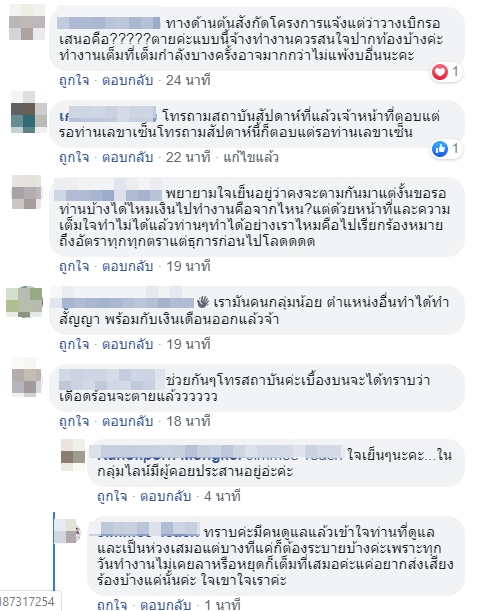495x611 pixels.
Task: Click the thumbs-up reaction on the second comment
Action: tap(440, 149)
